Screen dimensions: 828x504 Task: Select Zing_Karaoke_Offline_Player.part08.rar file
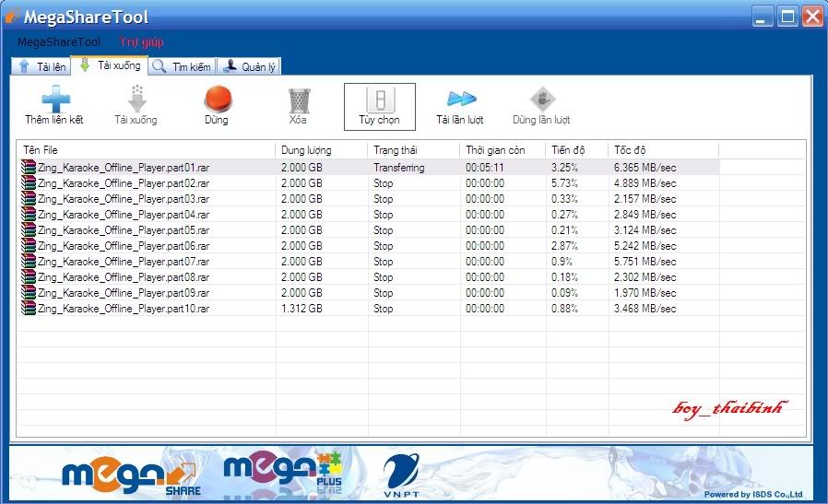pyautogui.click(x=124, y=277)
